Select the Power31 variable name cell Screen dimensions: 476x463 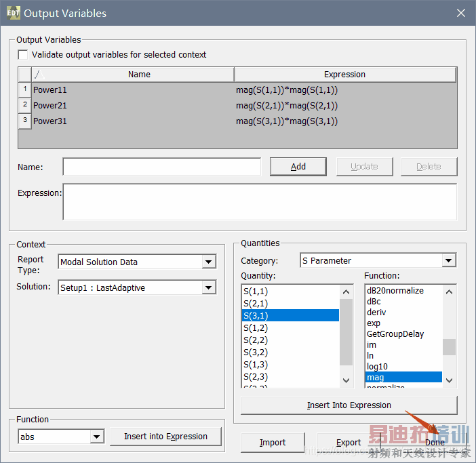pyautogui.click(x=133, y=121)
